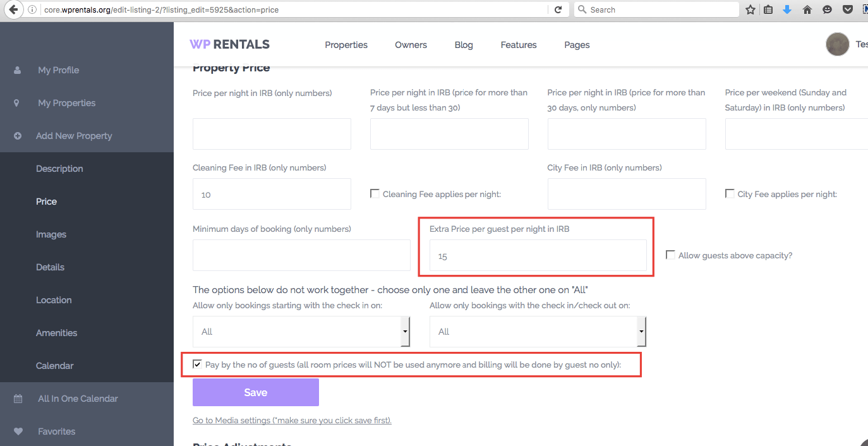Open the Owners menu item
Viewport: 868px width, 446px height.
pos(411,44)
